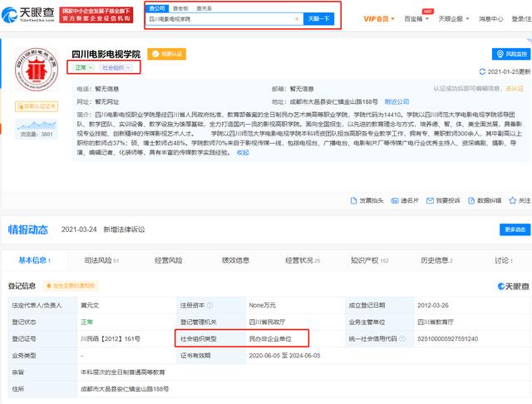The height and width of the screenshot is (404, 532).
Task: Click the info icon beside 统一社会信用代码
Action: [402, 339]
